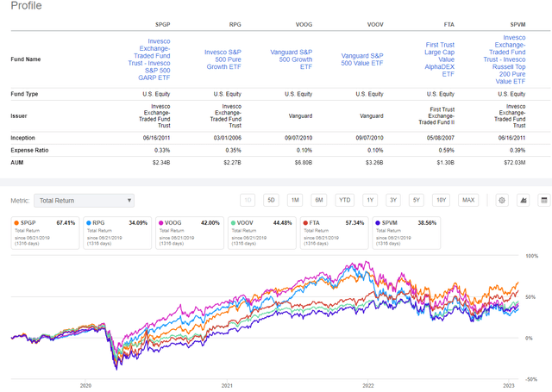Click the SPGP column header
552x392 pixels.
pos(163,25)
